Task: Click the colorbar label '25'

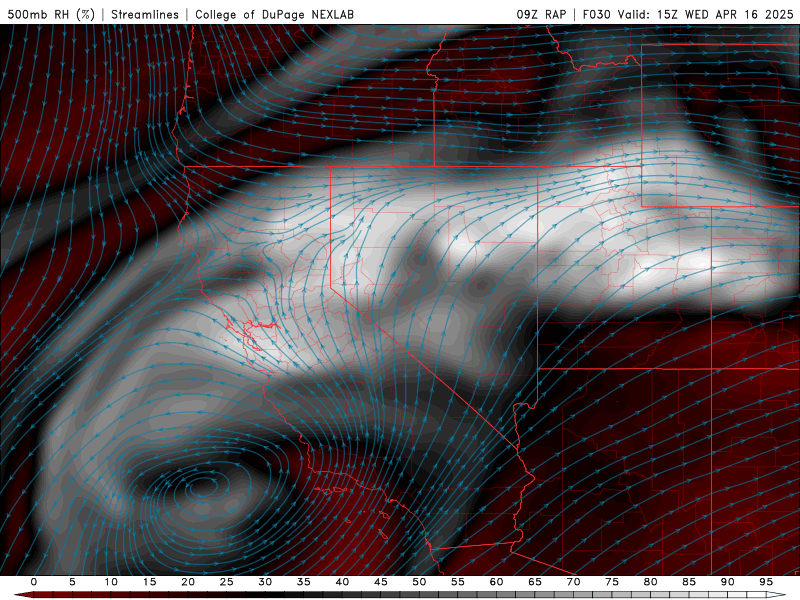Action: (227, 582)
